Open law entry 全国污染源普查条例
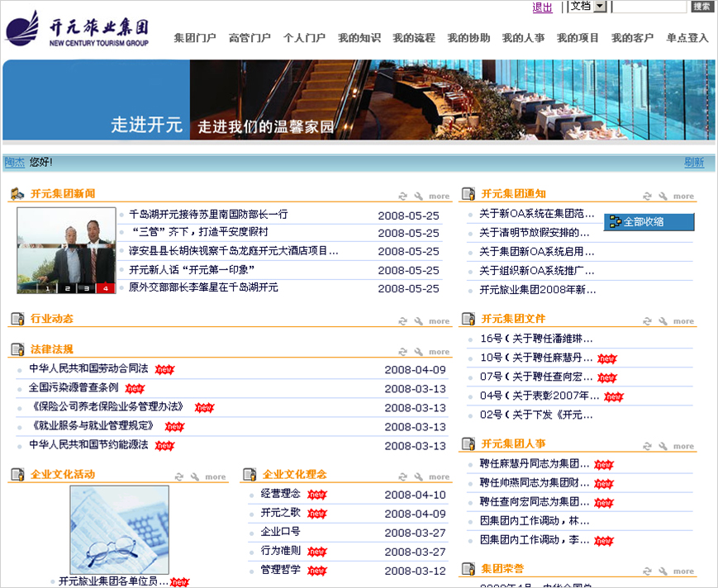The height and width of the screenshot is (588, 718). click(x=74, y=388)
